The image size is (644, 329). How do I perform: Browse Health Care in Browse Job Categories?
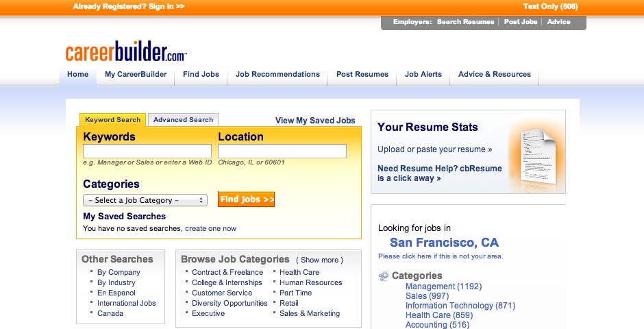click(x=299, y=272)
